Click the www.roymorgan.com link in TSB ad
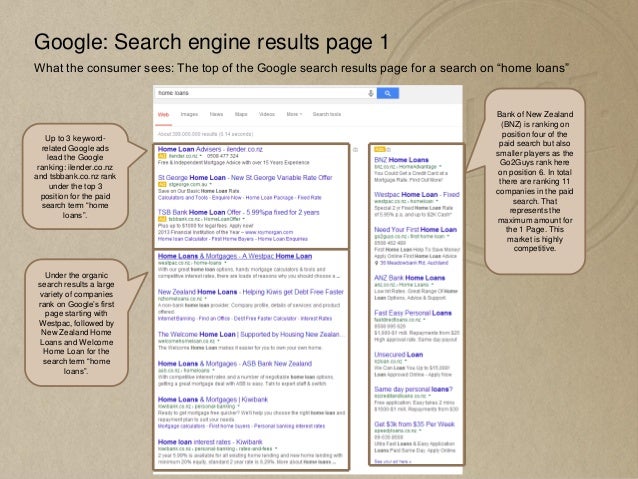Screen dimensions: 638x479 [x=269, y=232]
